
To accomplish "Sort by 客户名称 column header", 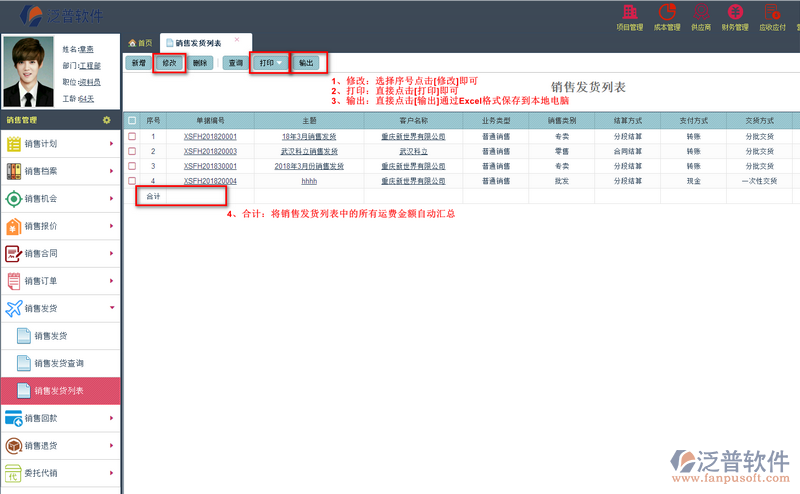I will pos(413,121).
